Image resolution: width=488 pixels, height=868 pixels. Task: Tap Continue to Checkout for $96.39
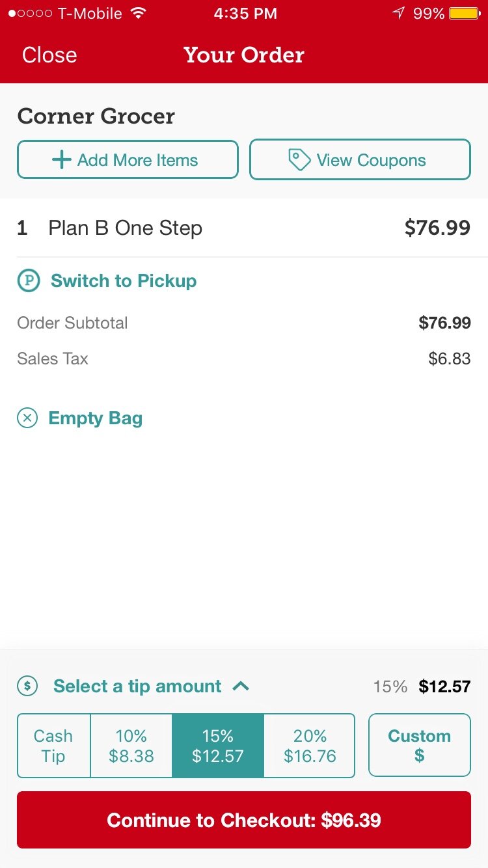[243, 820]
